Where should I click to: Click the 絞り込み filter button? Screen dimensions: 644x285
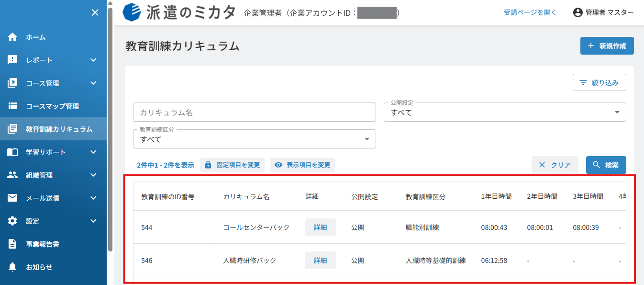click(x=600, y=82)
